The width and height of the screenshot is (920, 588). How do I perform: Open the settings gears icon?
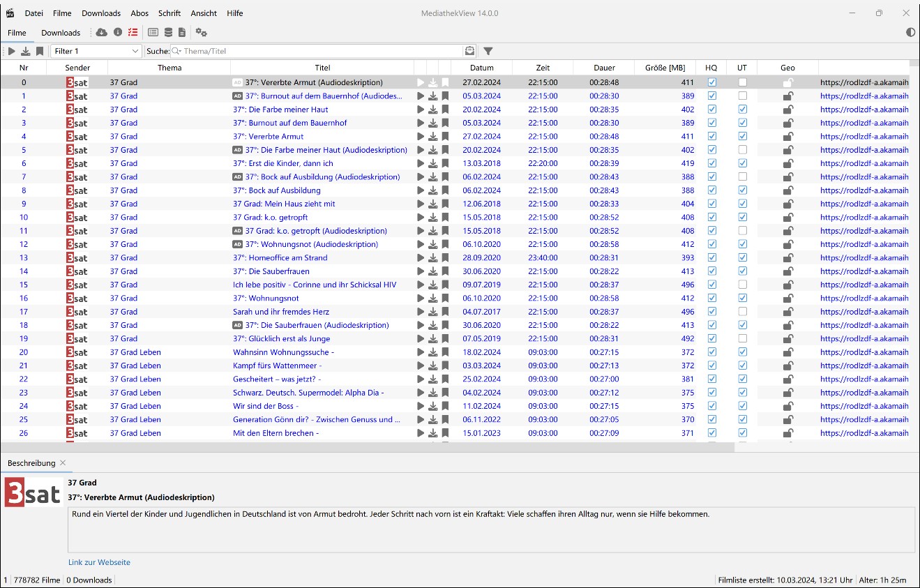[x=202, y=32]
